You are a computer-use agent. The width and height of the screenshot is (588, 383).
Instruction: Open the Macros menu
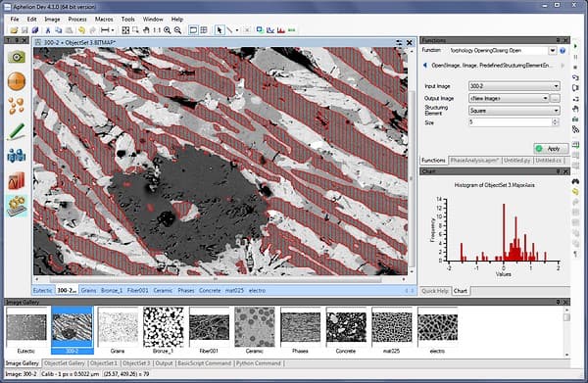[104, 19]
